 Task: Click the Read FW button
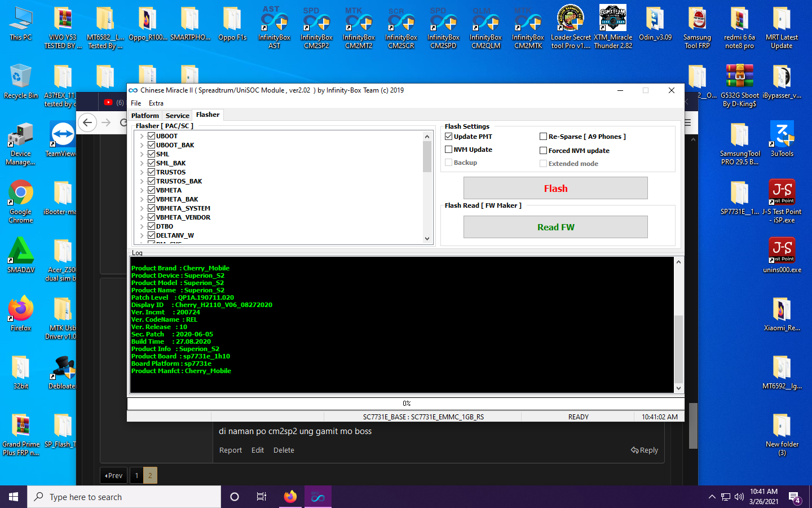pyautogui.click(x=555, y=227)
